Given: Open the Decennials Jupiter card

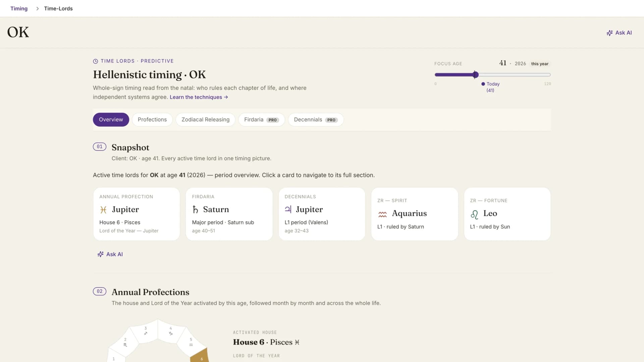Looking at the screenshot, I should tap(322, 214).
